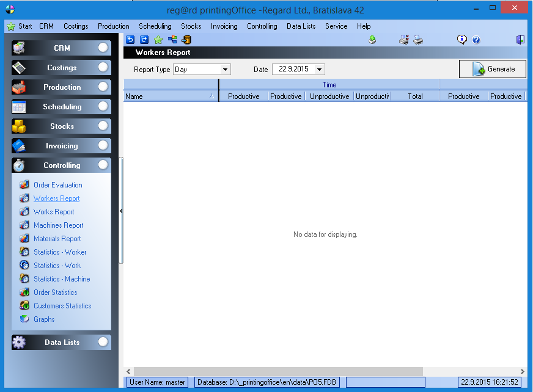Open the info speech bubble icon
This screenshot has height=392, width=533.
[462, 40]
